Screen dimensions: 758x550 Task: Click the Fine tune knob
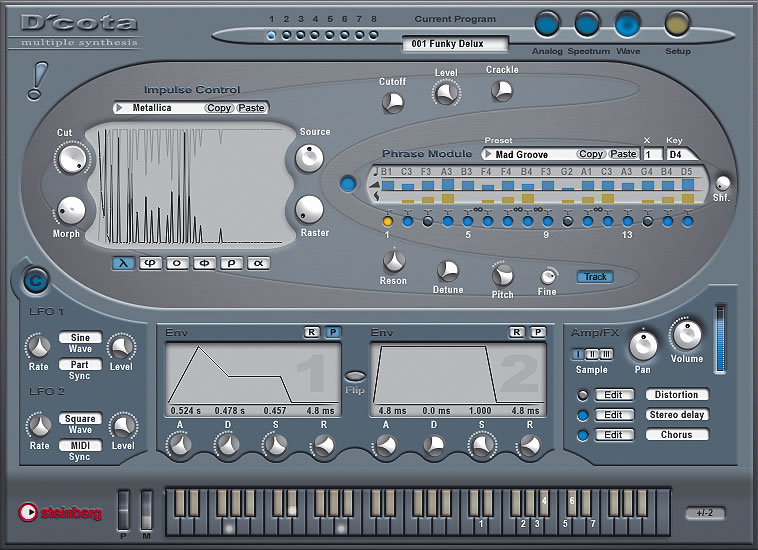[x=548, y=277]
